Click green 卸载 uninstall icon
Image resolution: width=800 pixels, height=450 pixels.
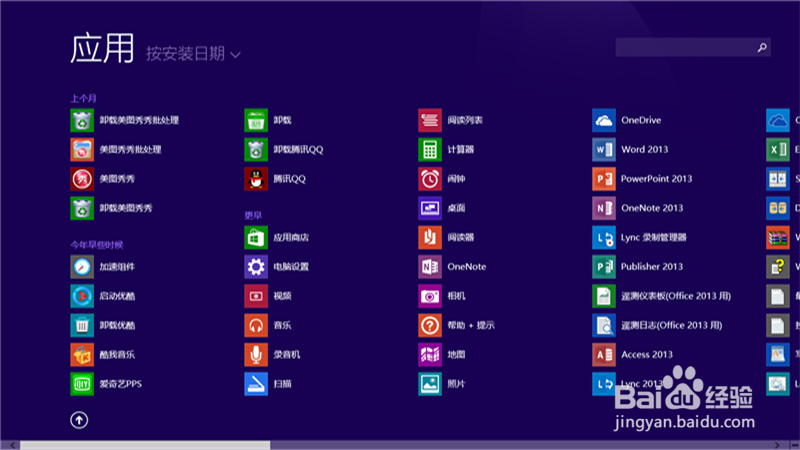click(x=256, y=120)
